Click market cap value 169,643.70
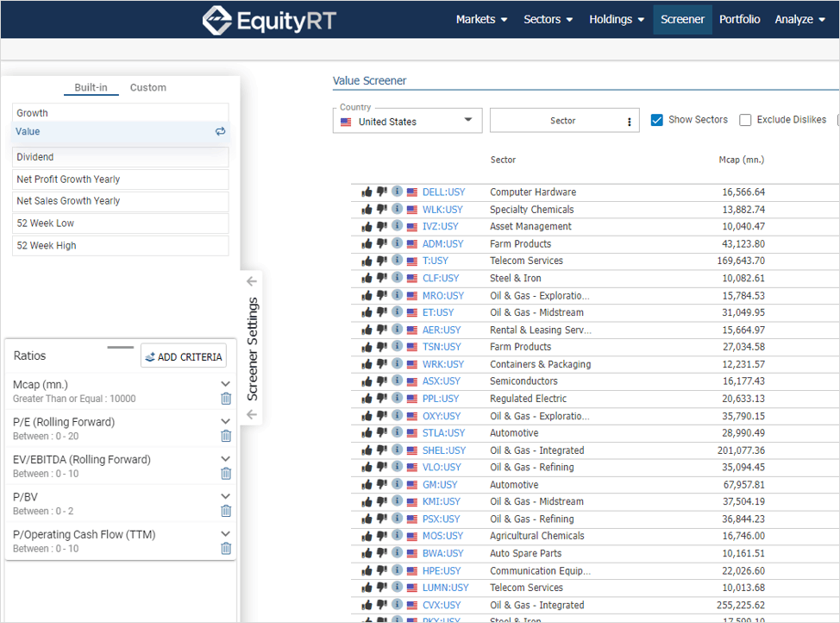Viewport: 840px width, 623px height. (x=741, y=261)
